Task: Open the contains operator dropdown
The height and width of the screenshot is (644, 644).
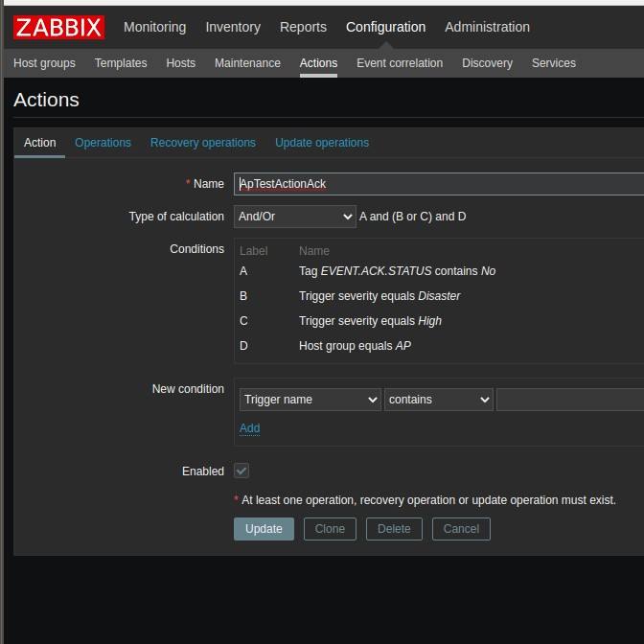Action: click(x=439, y=400)
